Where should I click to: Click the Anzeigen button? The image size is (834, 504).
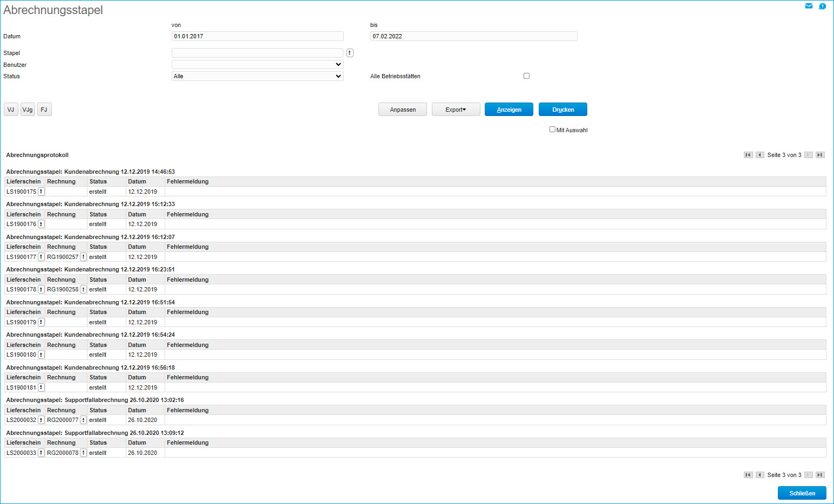tap(508, 110)
